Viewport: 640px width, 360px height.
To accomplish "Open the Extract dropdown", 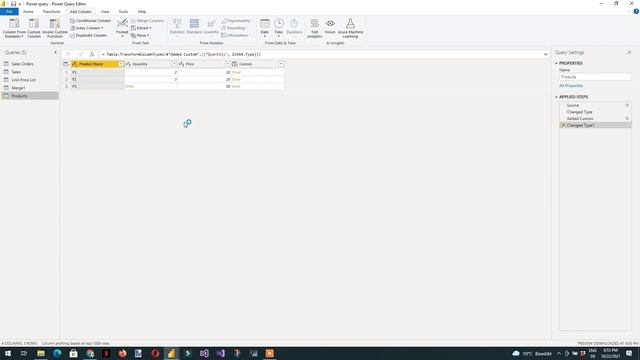I will 141,28.
